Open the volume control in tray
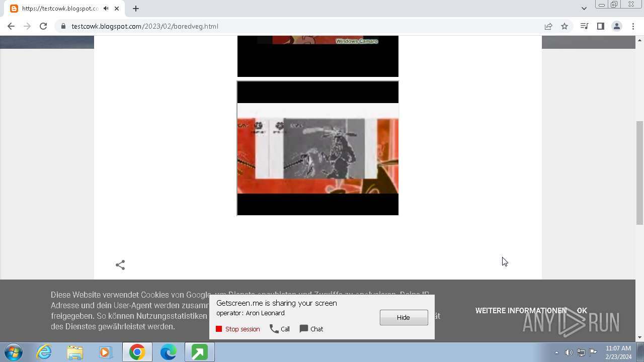Image resolution: width=644 pixels, height=362 pixels. coord(569,352)
